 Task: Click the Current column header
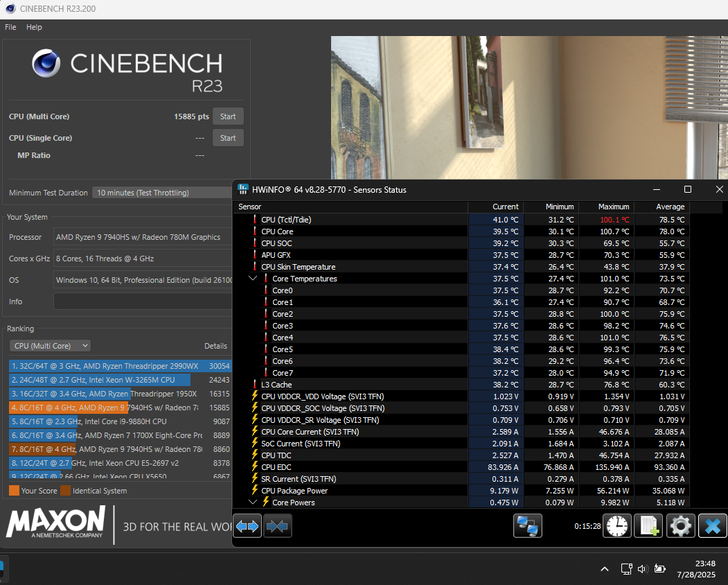(495, 207)
